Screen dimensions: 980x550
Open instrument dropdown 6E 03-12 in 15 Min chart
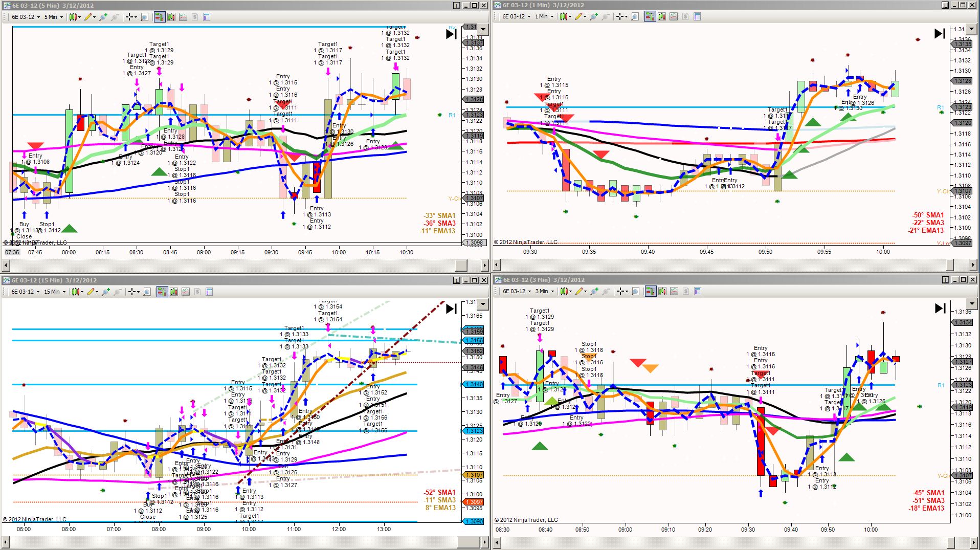tap(26, 292)
